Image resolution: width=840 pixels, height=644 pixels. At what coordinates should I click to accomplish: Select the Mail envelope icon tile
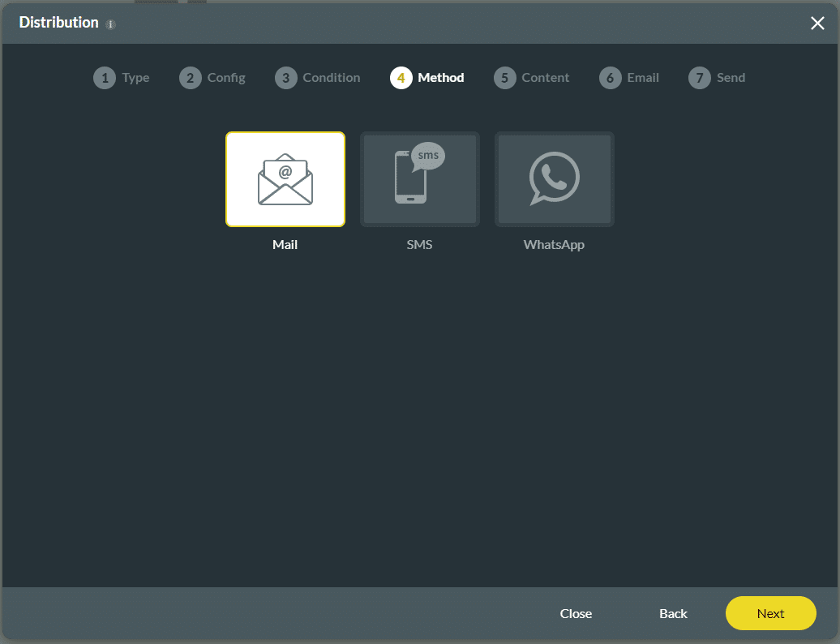pyautogui.click(x=285, y=179)
